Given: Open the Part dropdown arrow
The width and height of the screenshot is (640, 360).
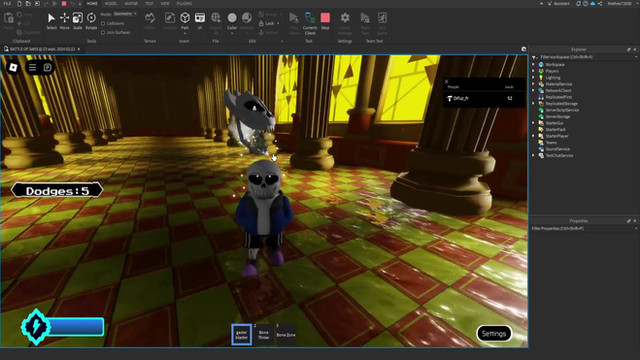Looking at the screenshot, I should coord(185,33).
